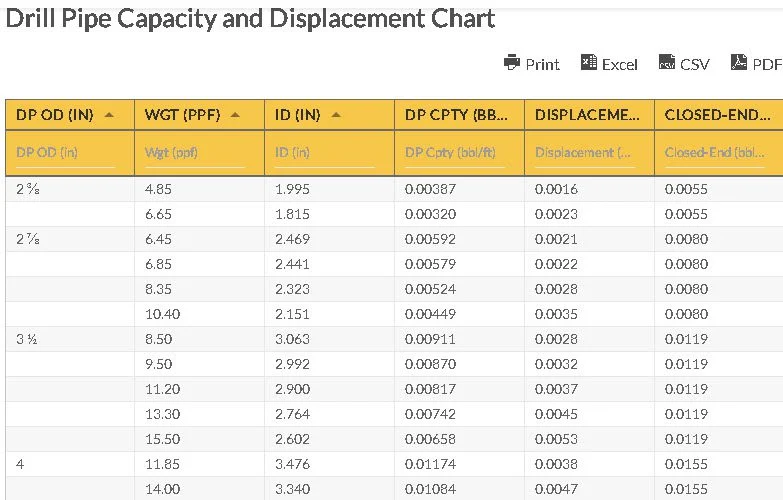783x500 pixels.
Task: Select the 2 ⅞ pipe size cell
Action: [x=70, y=239]
